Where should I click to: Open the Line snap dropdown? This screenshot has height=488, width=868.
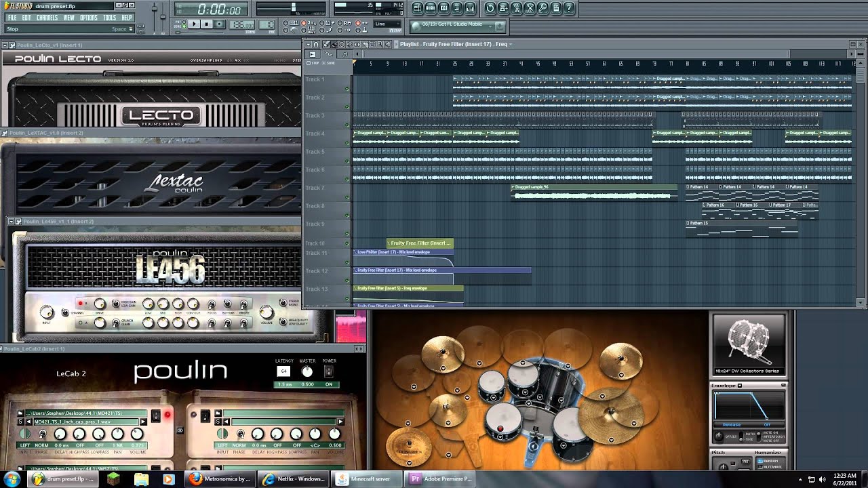388,24
